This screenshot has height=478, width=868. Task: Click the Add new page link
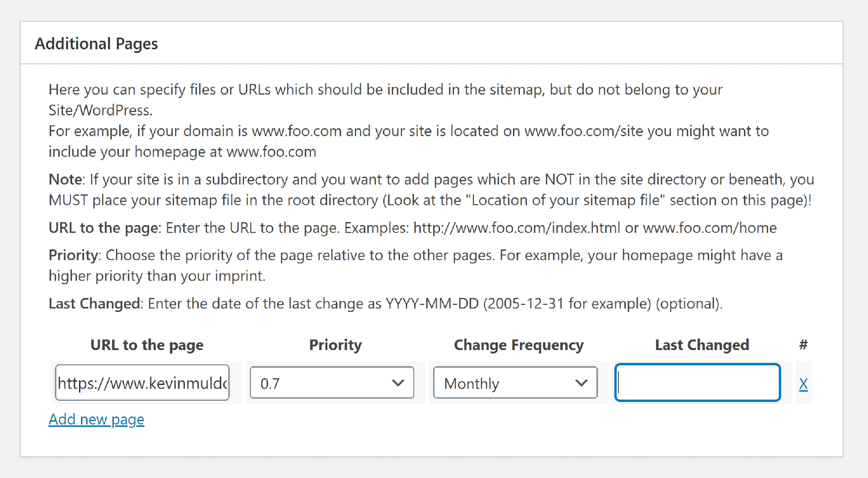(96, 419)
